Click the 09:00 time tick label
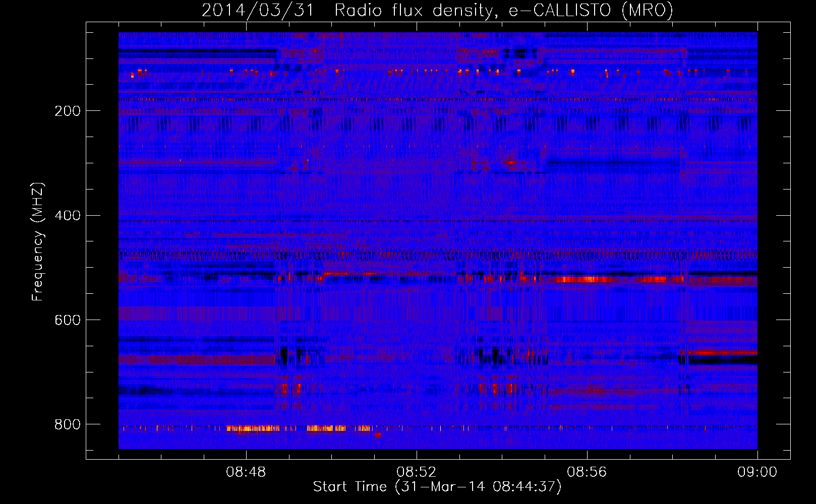The height and width of the screenshot is (504, 816). coord(757,472)
